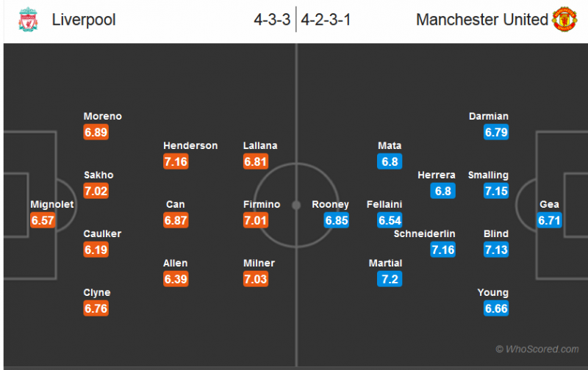Click Fellaini's 6.54 rating badge
This screenshot has height=370, width=588.
(x=390, y=220)
